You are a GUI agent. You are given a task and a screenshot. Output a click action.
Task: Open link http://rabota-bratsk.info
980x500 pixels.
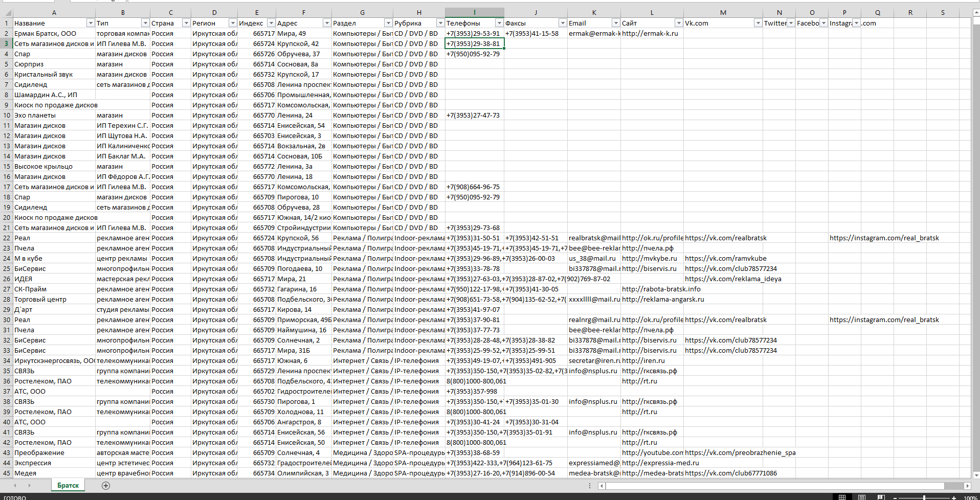pos(661,289)
